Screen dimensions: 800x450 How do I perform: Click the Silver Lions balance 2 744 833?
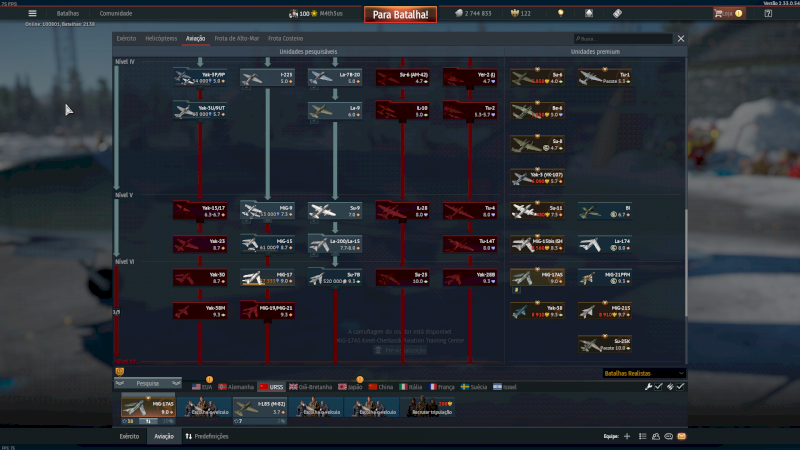(x=473, y=13)
